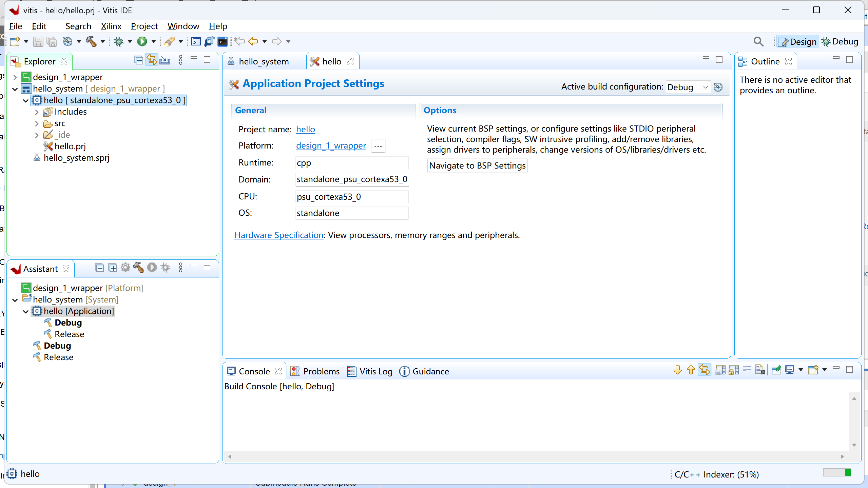Expand the src folder in Explorer

37,124
